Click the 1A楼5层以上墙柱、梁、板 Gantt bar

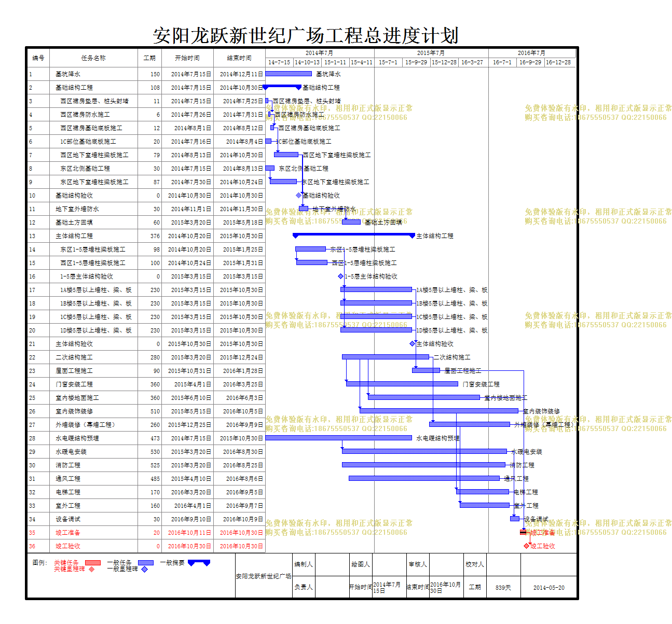[376, 289]
